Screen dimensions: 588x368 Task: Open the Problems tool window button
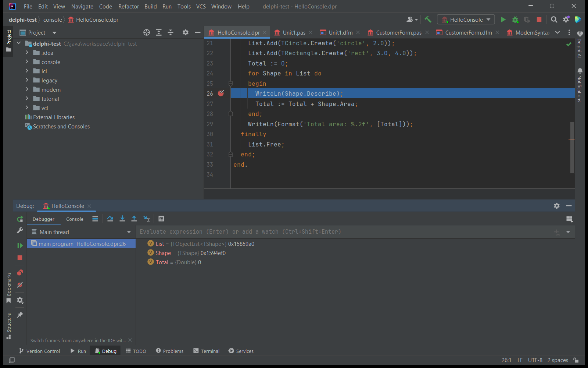click(170, 351)
